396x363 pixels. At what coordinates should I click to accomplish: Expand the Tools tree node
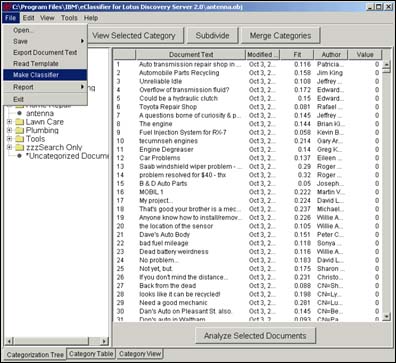[10, 139]
